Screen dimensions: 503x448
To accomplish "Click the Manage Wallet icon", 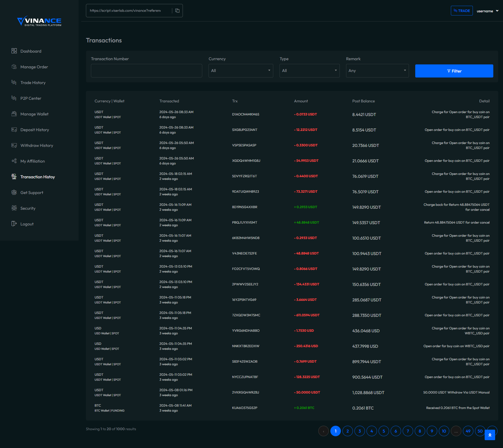I will tap(14, 114).
